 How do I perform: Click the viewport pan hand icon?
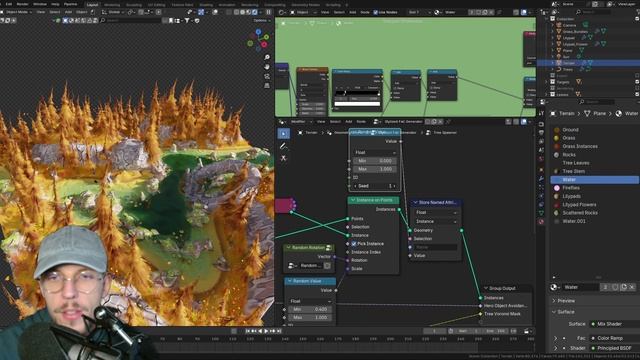[267, 67]
